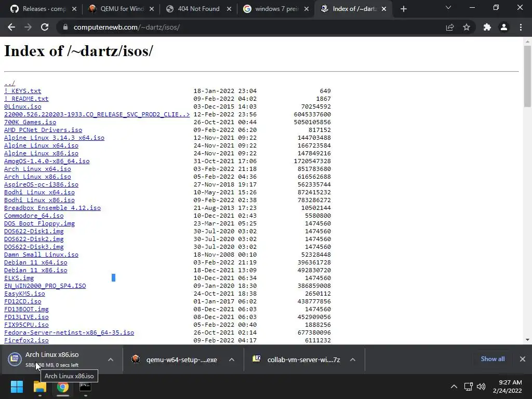Close the Releases GitHub tab
This screenshot has height=399, width=532.
(x=74, y=9)
